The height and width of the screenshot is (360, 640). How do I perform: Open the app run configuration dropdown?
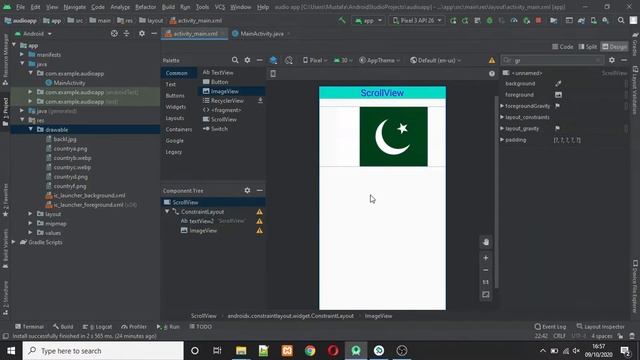tap(368, 20)
